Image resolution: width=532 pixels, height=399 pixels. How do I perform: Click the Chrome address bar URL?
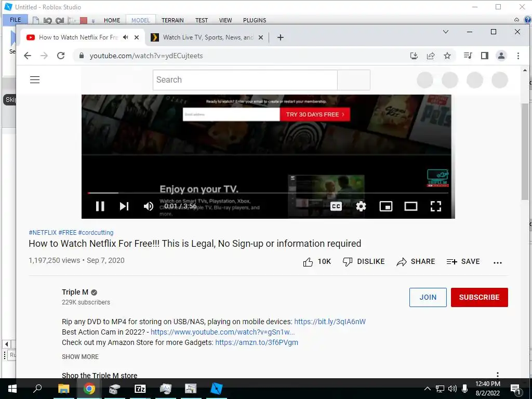(x=146, y=56)
